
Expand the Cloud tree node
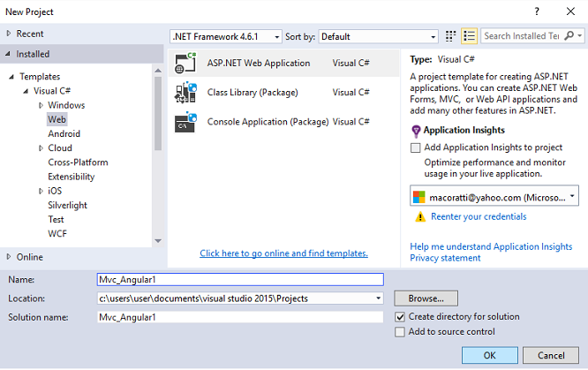click(x=41, y=148)
